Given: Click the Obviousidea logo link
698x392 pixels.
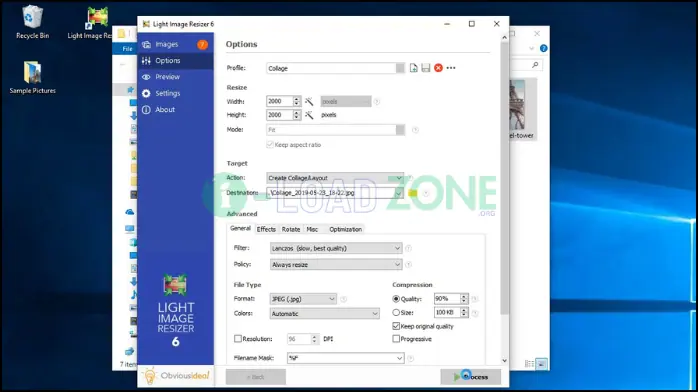Looking at the screenshot, I should (176, 376).
